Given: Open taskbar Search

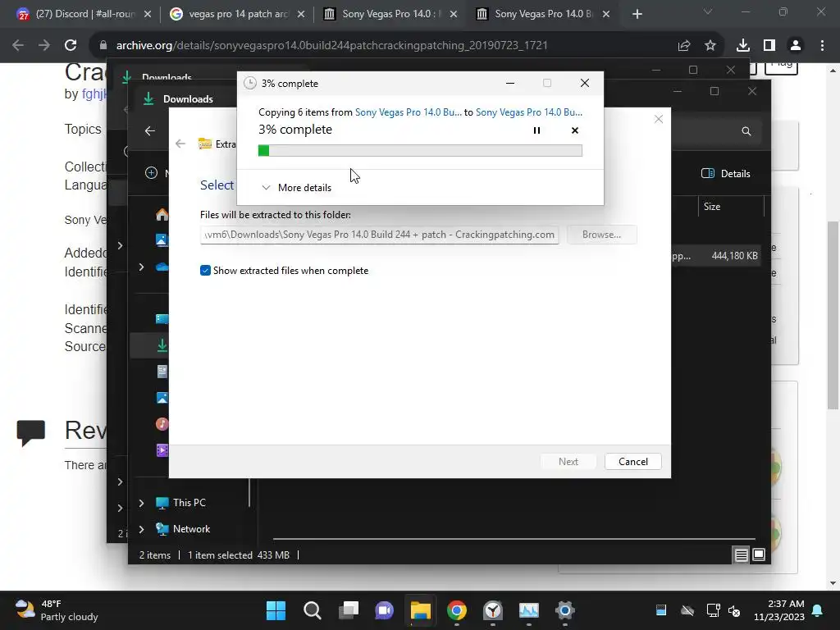Looking at the screenshot, I should (313, 610).
